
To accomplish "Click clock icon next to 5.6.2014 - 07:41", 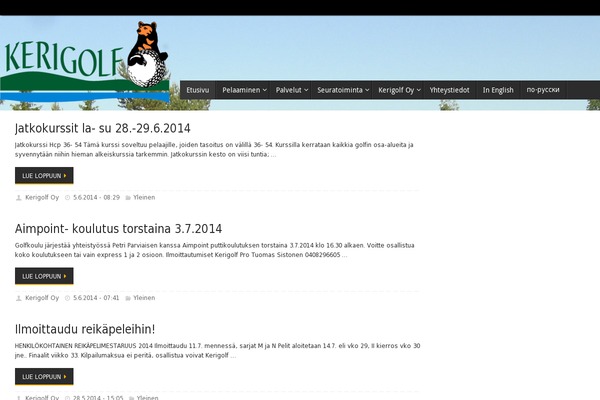I will tap(67, 298).
